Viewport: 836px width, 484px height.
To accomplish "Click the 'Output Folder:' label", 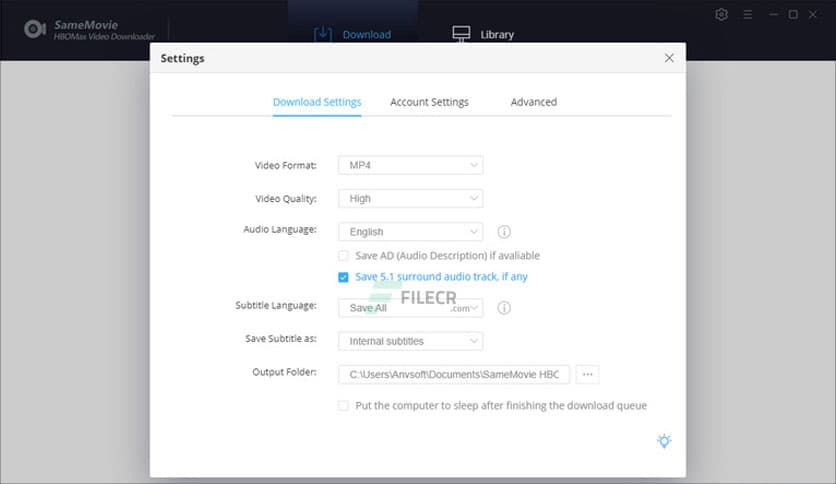I will [x=284, y=372].
